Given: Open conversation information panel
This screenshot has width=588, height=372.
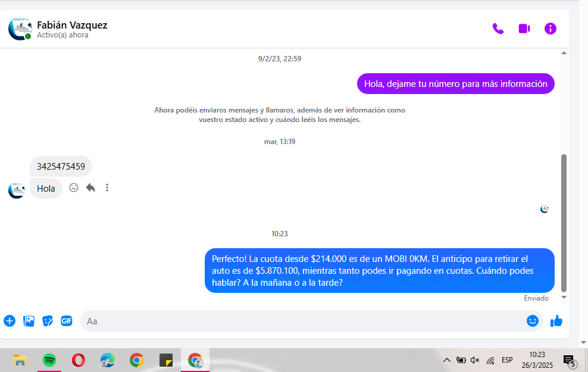Looking at the screenshot, I should coord(551,29).
